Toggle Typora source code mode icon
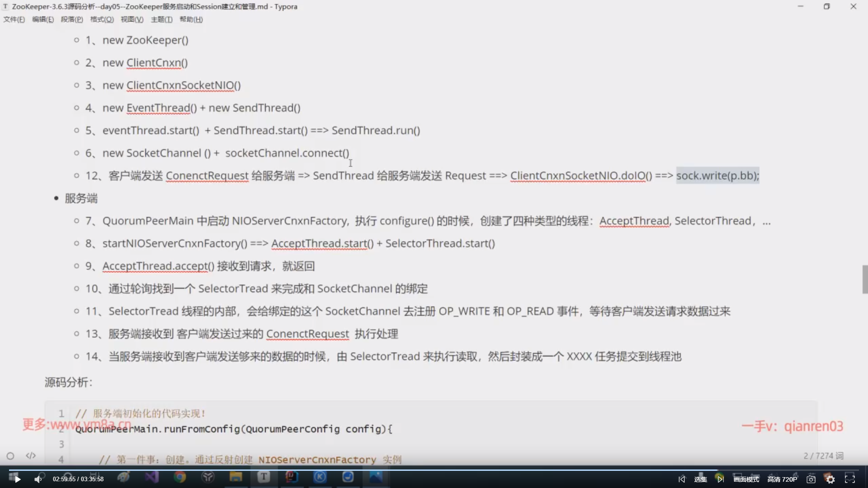The width and height of the screenshot is (868, 488). coord(31,455)
